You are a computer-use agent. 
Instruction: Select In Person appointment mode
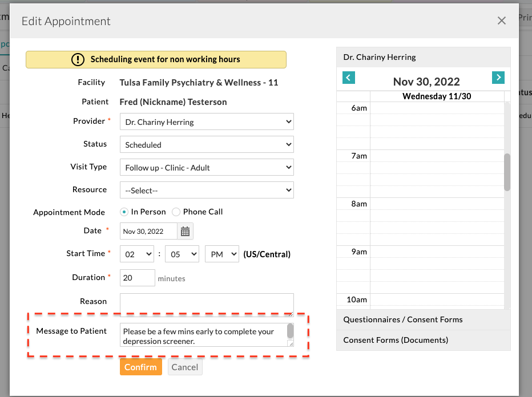124,212
